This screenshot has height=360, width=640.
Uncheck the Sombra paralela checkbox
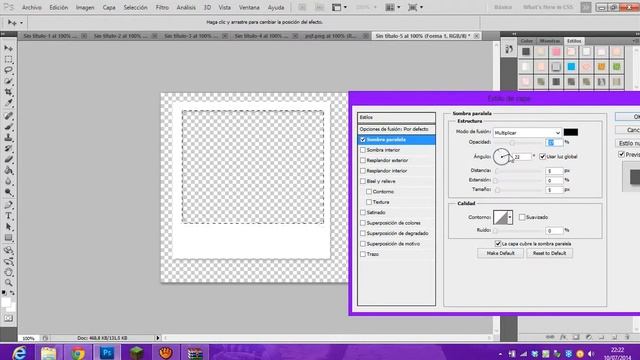[x=362, y=140]
